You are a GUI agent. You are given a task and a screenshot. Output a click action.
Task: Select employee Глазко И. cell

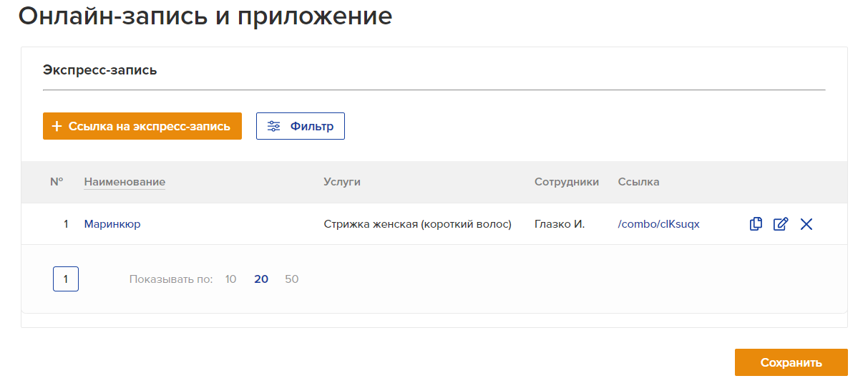point(560,224)
